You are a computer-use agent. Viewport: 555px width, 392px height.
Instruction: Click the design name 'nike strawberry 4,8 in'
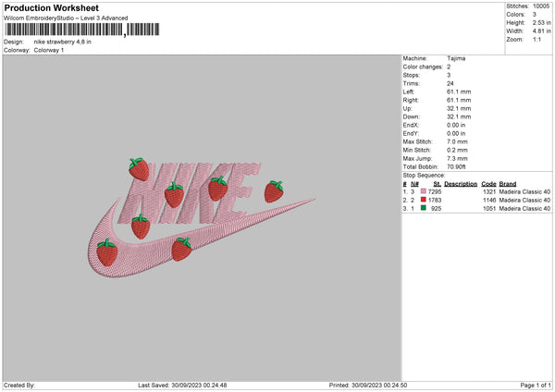tap(63, 42)
